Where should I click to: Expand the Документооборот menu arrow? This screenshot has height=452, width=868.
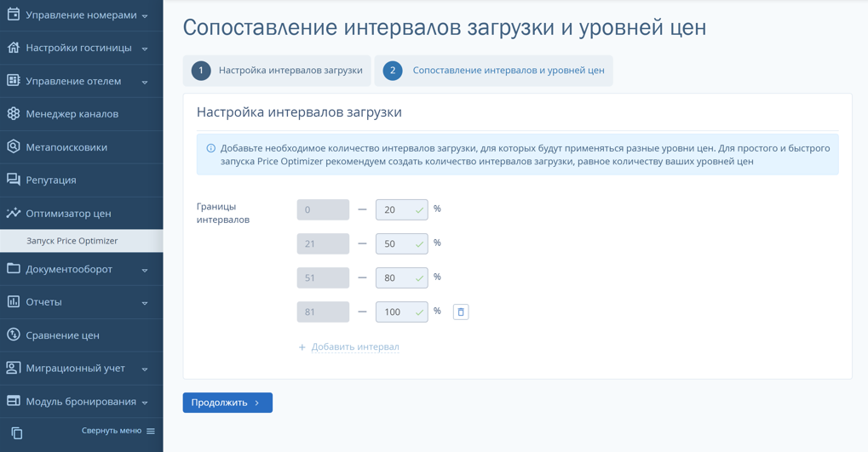point(145,270)
